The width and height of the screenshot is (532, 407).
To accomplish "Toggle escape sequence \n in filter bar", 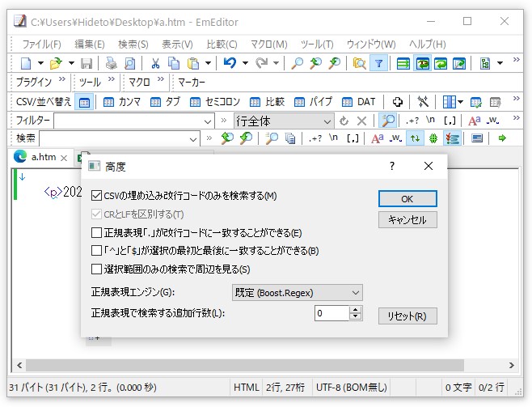I will click(431, 121).
